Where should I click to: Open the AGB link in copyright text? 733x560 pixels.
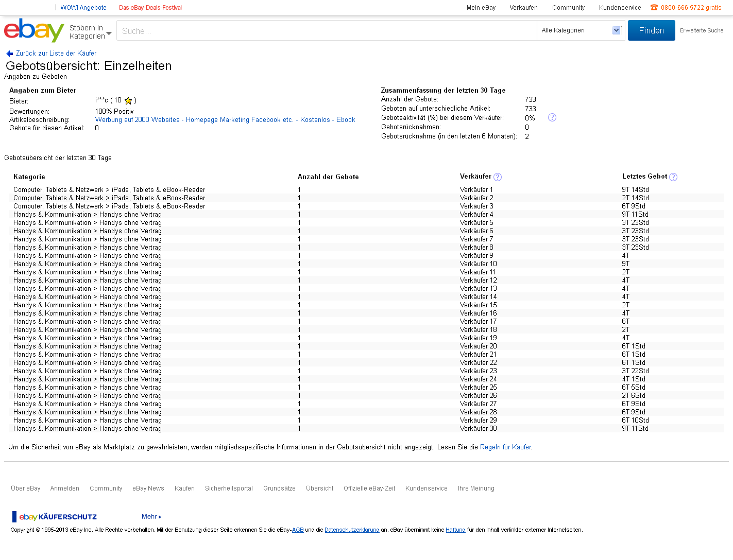(x=298, y=530)
